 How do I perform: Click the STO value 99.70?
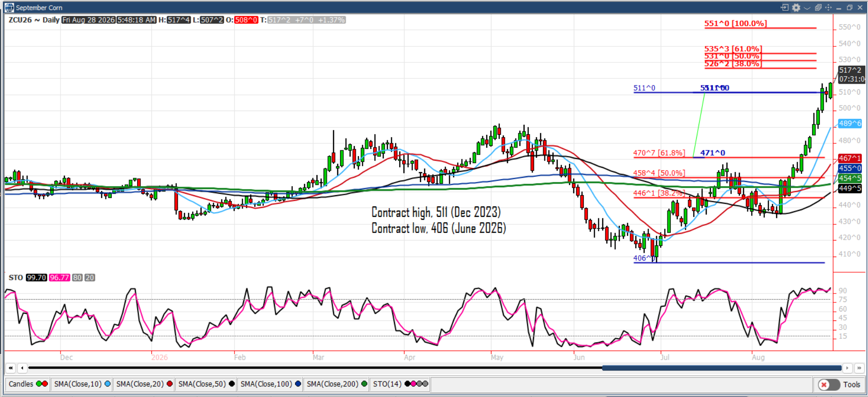[x=36, y=277]
